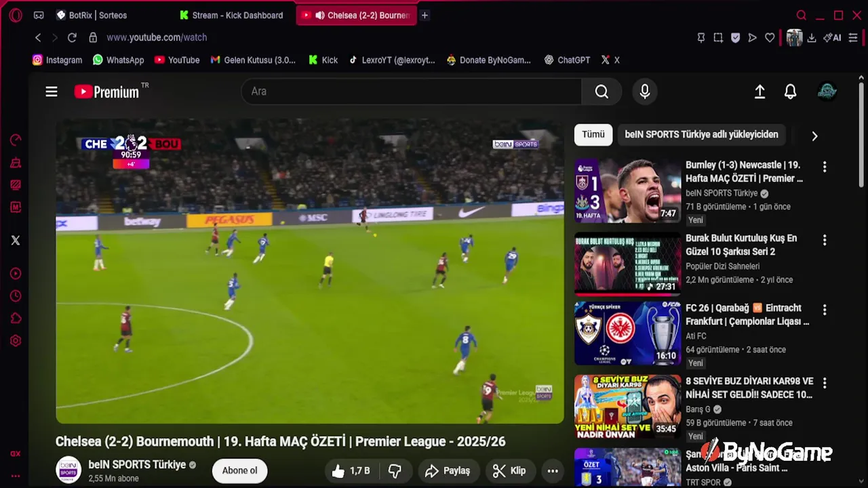
Task: Open the YouTube bookmark
Action: [177, 60]
